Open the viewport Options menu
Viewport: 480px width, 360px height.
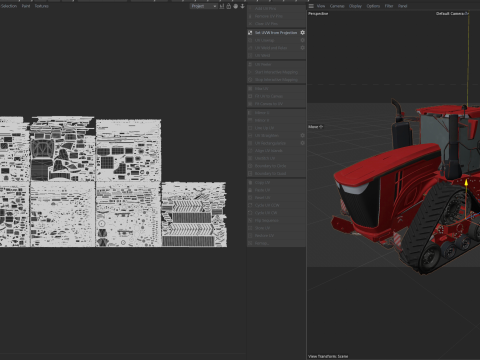click(x=373, y=6)
